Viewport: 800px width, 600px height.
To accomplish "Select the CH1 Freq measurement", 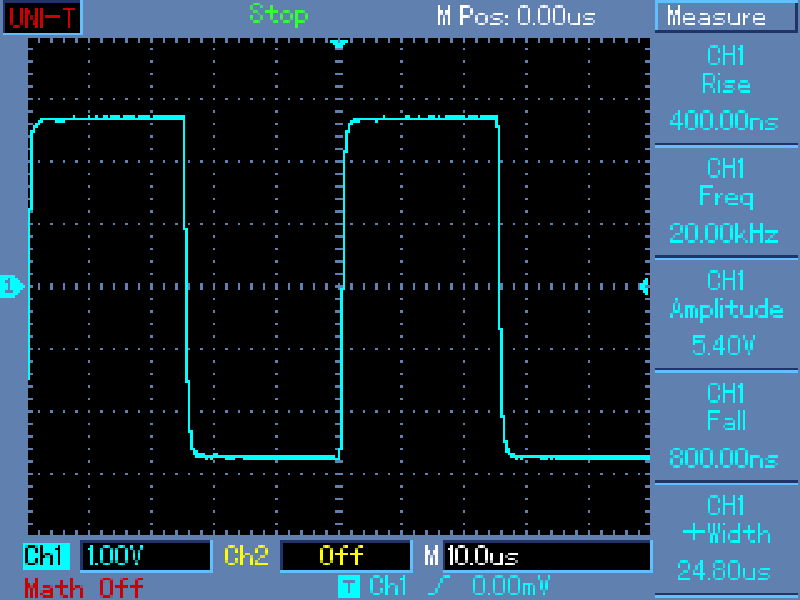I will [726, 202].
